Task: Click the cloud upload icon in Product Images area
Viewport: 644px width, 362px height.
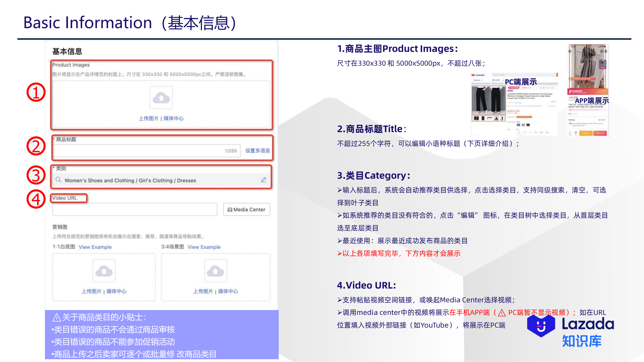Action: [x=161, y=98]
